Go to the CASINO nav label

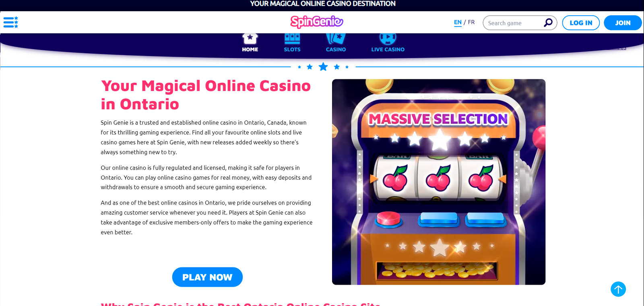click(336, 50)
